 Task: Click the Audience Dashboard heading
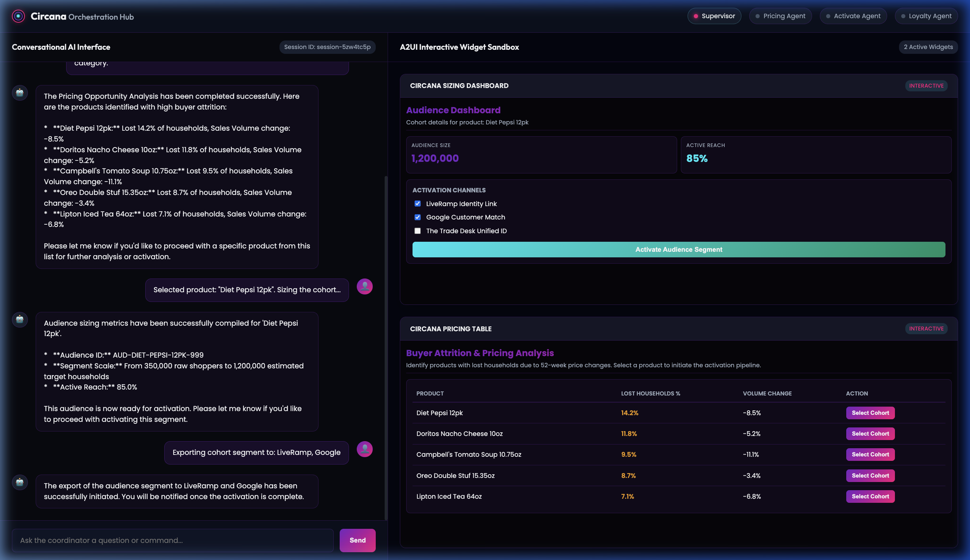pos(453,110)
